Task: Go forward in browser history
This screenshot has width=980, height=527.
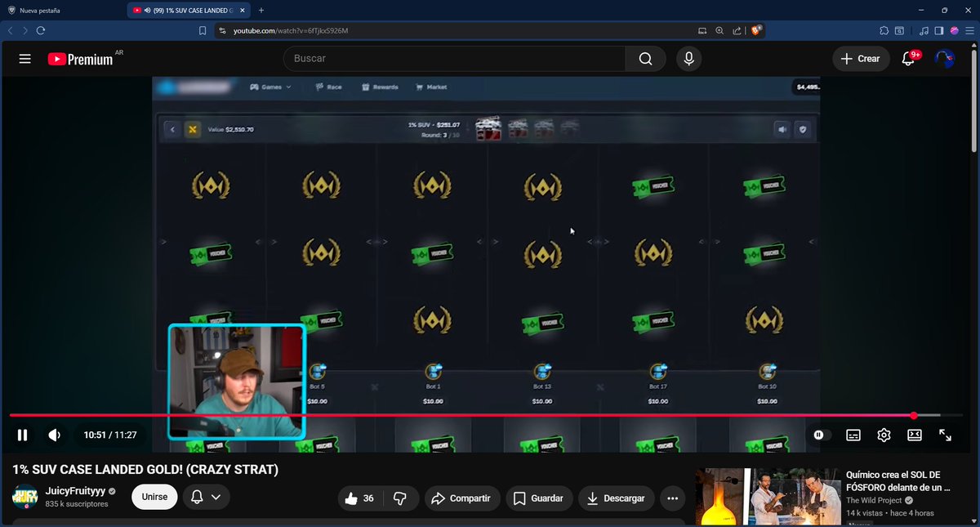Action: (25, 30)
